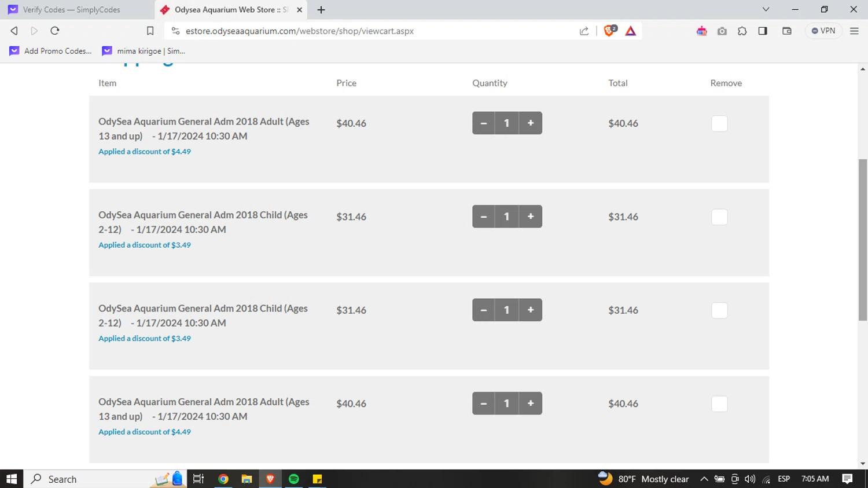868x488 pixels.
Task: Toggle the browser sidebar panel icon
Action: (x=763, y=31)
